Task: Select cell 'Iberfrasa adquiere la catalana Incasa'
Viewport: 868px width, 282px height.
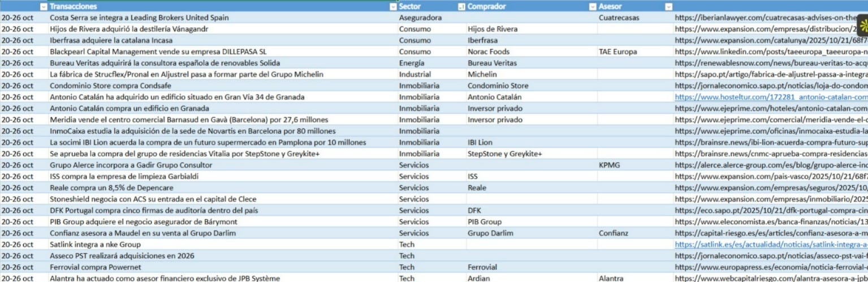Action: point(223,40)
